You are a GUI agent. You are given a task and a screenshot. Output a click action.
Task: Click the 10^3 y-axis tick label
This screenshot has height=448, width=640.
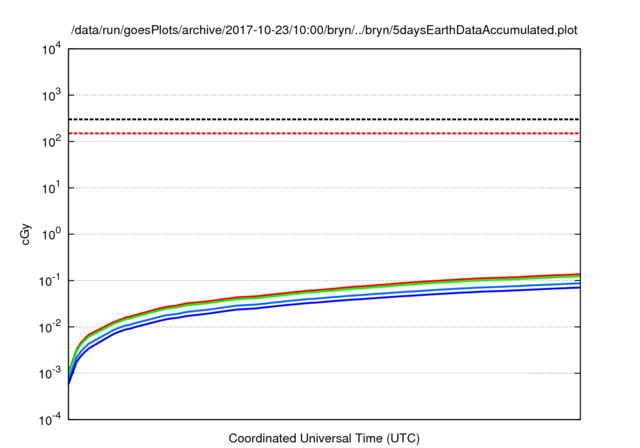[51, 96]
